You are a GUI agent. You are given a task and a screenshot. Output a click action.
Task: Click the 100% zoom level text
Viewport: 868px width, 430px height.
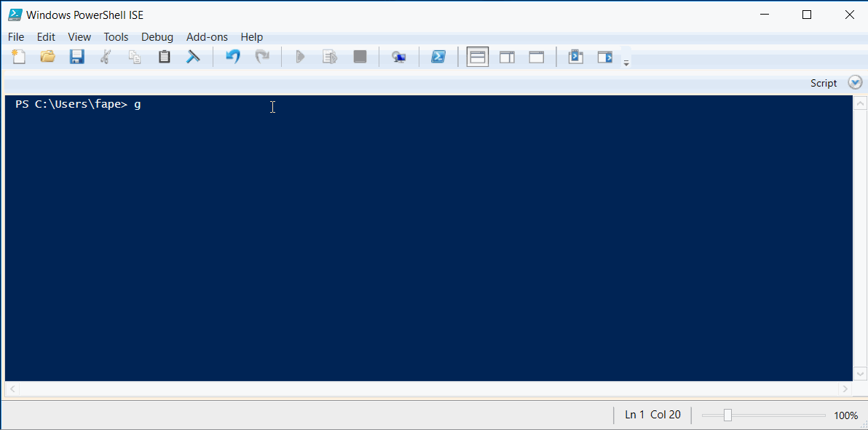[x=846, y=415]
